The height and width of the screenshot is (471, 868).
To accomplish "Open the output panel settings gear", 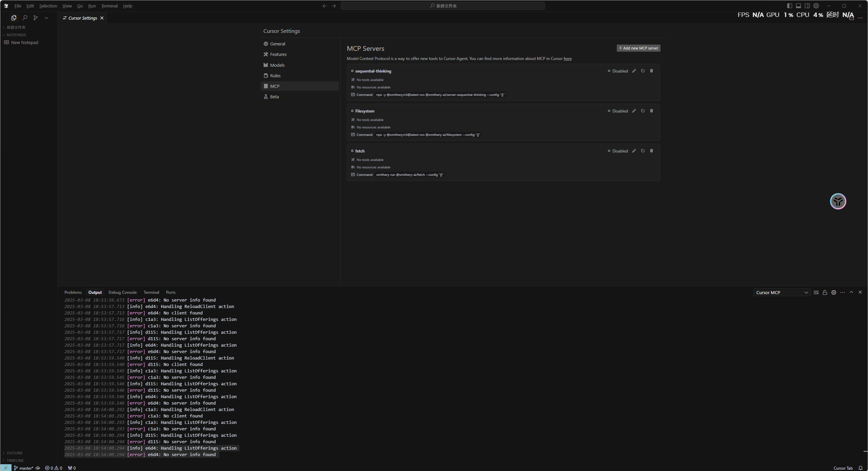I will click(834, 292).
